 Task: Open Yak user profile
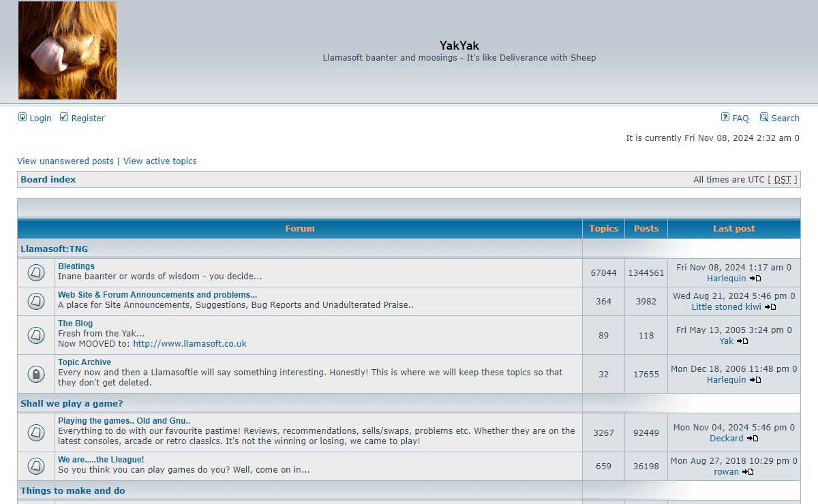[x=727, y=341]
